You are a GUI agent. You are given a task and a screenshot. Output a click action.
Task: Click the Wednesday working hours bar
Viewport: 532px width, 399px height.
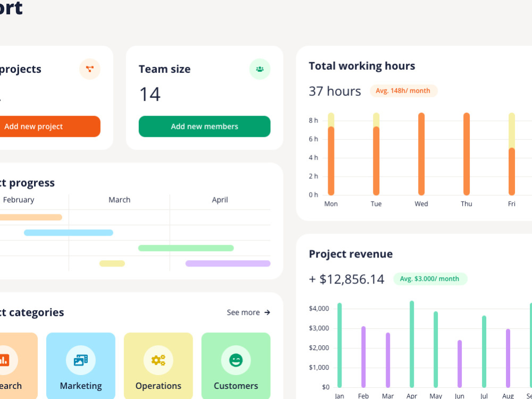(x=421, y=154)
